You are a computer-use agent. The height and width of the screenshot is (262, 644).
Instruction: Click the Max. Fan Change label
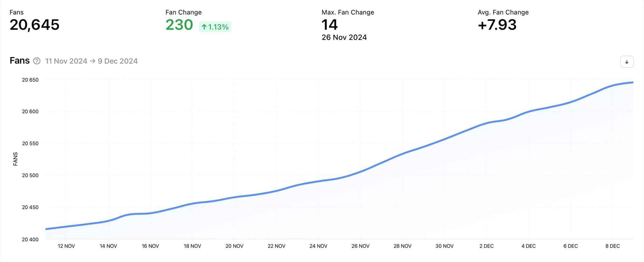348,12
